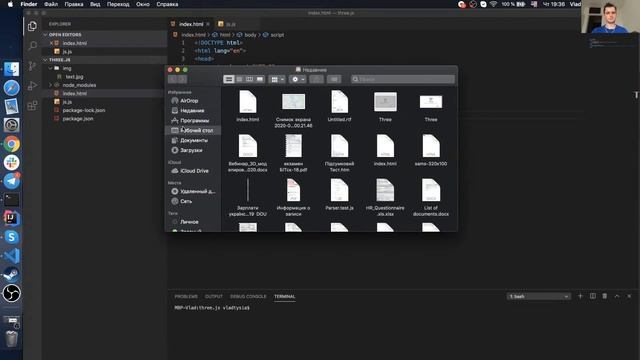
Task: Open the Search view in VS Code activity bar
Action: (x=32, y=46)
